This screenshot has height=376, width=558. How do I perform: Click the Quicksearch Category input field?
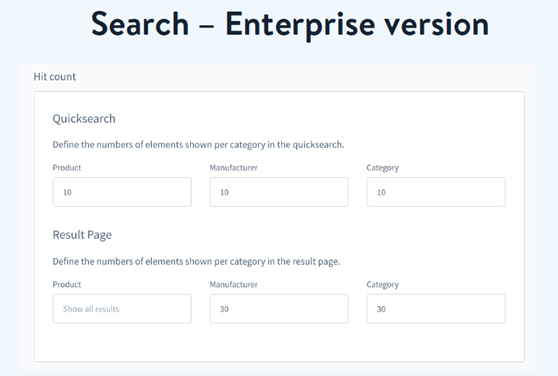pyautogui.click(x=436, y=192)
